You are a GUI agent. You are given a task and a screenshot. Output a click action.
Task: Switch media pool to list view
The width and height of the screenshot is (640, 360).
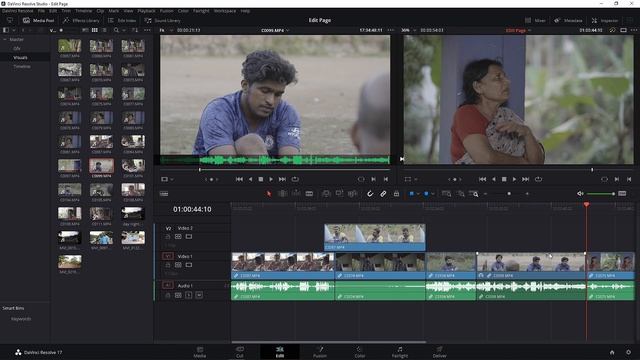(x=104, y=30)
